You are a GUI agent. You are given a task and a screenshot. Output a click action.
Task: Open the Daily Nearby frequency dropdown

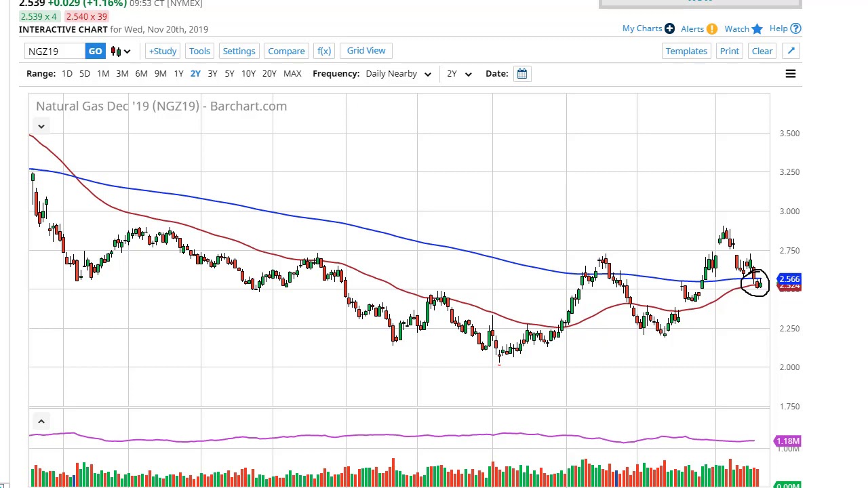[x=398, y=73]
